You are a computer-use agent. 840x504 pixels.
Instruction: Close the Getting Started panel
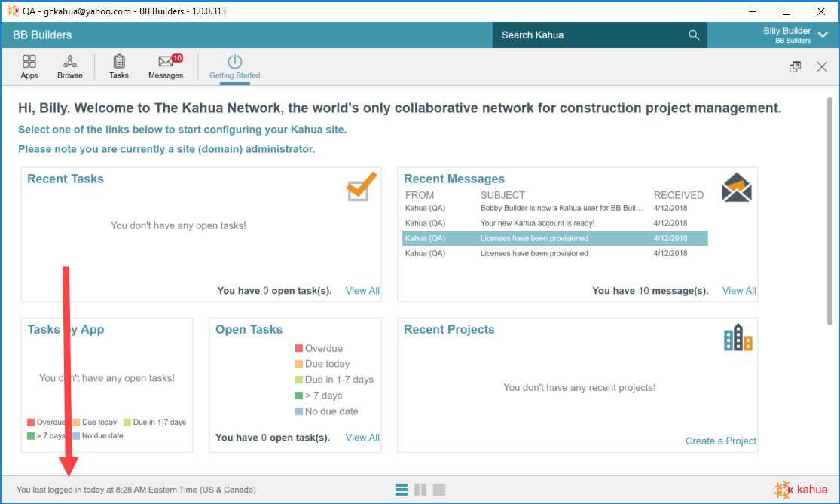tap(822, 67)
